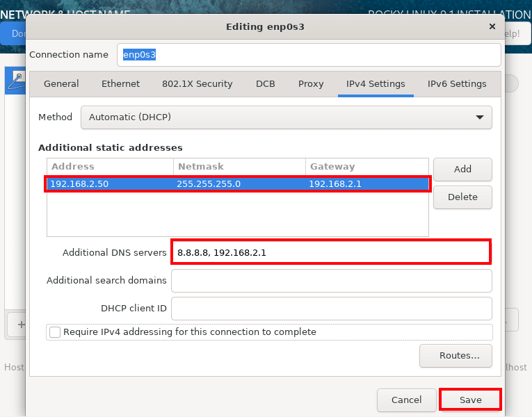The height and width of the screenshot is (417, 532).
Task: Click the Connection name input field
Action: coord(309,55)
